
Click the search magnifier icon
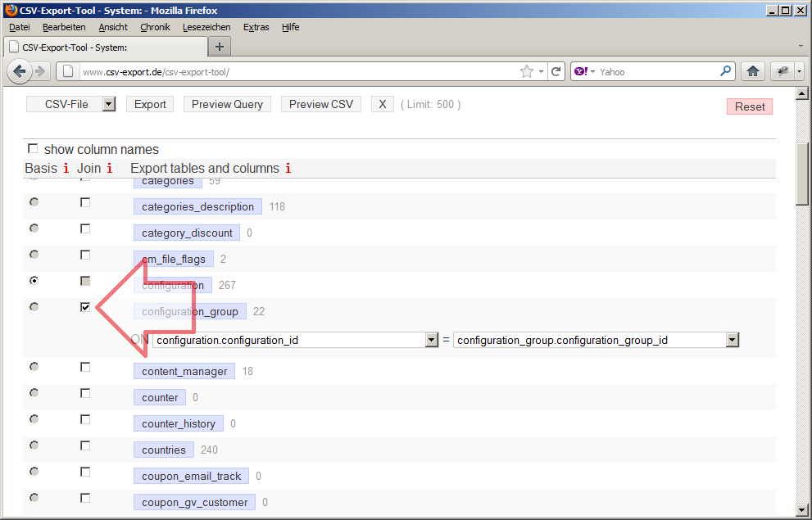click(725, 71)
